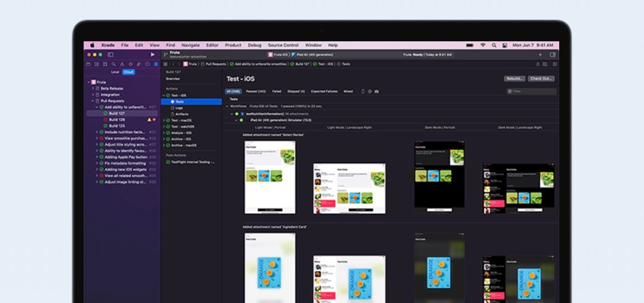Open the Debug menu
644x303 pixels.
pyautogui.click(x=255, y=45)
